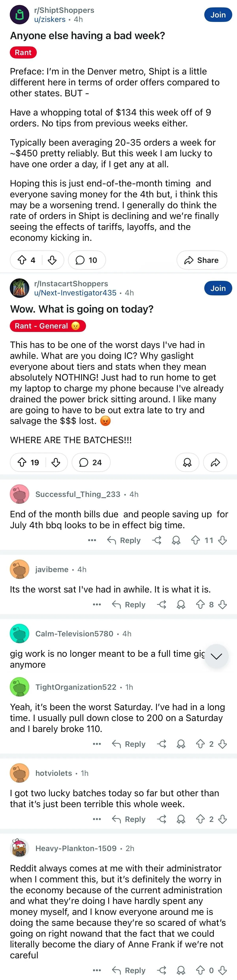Viewport: 237px width, 980px height.
Task: Open u/Next-Investigator435's profile link
Action: [75, 293]
